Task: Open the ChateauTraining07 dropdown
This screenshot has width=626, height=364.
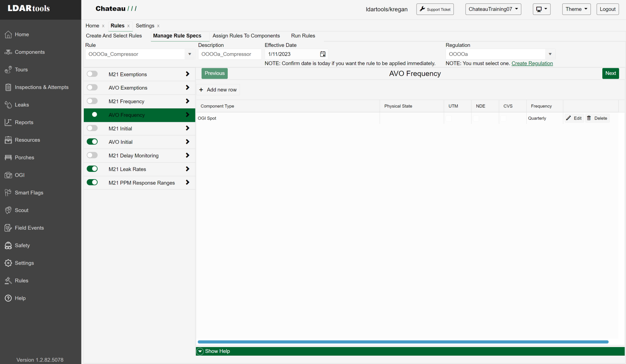Action: point(493,9)
